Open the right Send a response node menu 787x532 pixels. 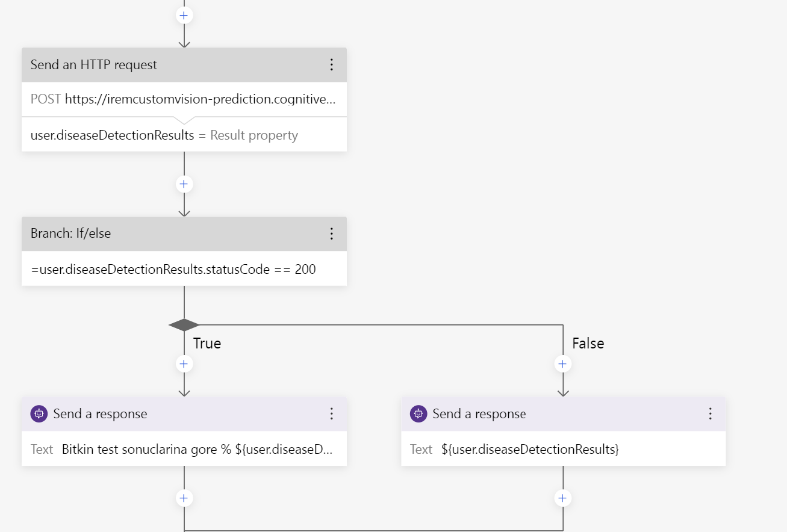(x=710, y=413)
